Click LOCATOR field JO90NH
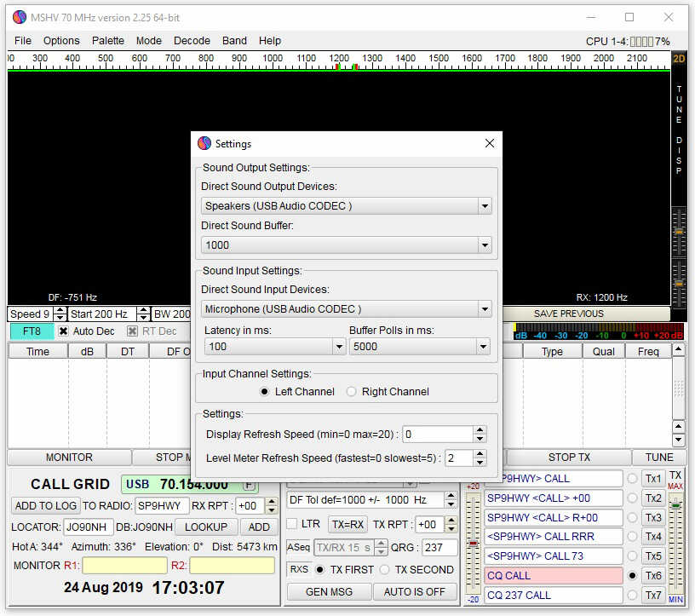Image resolution: width=695 pixels, height=616 pixels. [x=89, y=527]
